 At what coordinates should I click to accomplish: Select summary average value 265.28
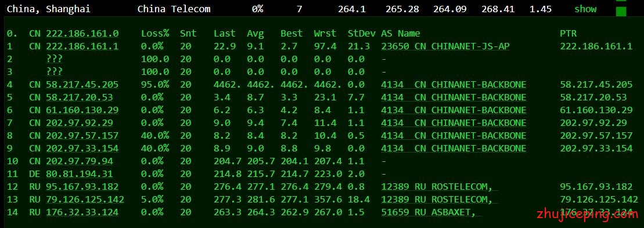point(402,9)
